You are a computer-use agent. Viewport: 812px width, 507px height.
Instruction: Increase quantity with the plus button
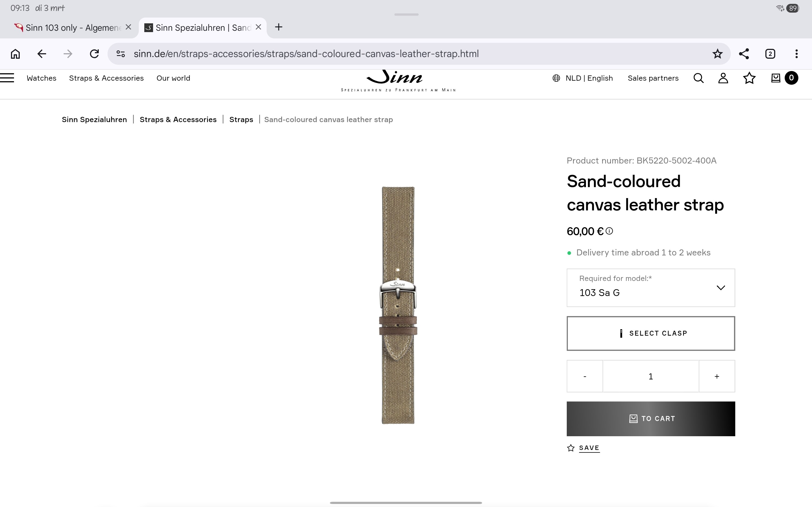tap(717, 376)
